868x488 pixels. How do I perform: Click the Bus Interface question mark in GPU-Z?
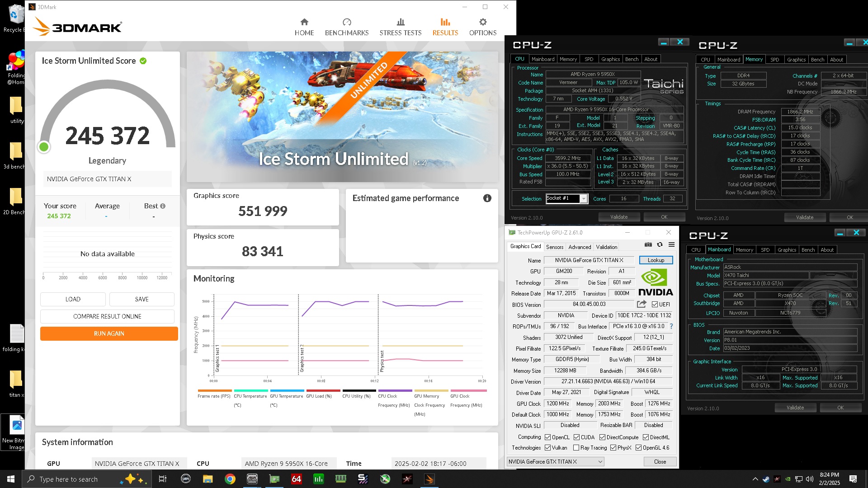click(x=671, y=326)
